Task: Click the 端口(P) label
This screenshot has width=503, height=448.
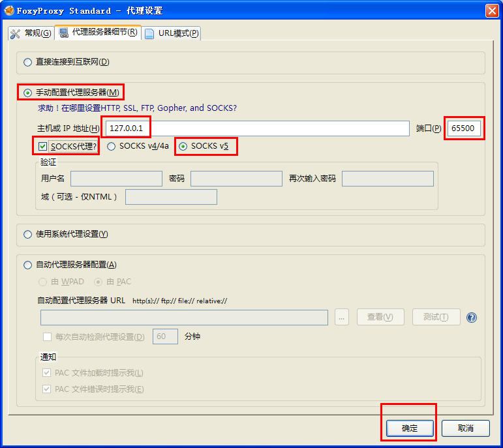Action: click(429, 128)
